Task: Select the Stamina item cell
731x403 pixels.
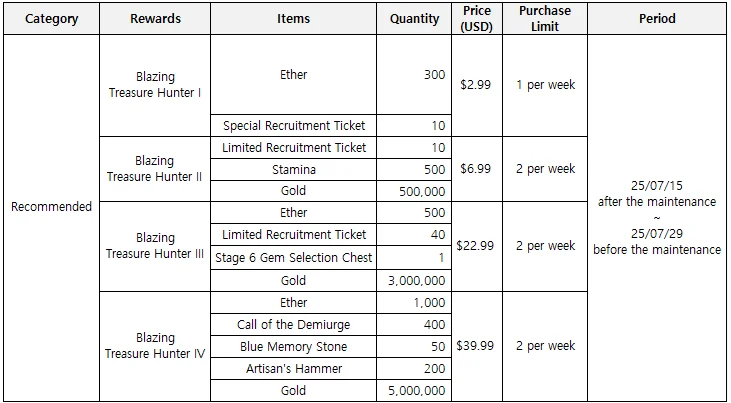Action: point(294,170)
